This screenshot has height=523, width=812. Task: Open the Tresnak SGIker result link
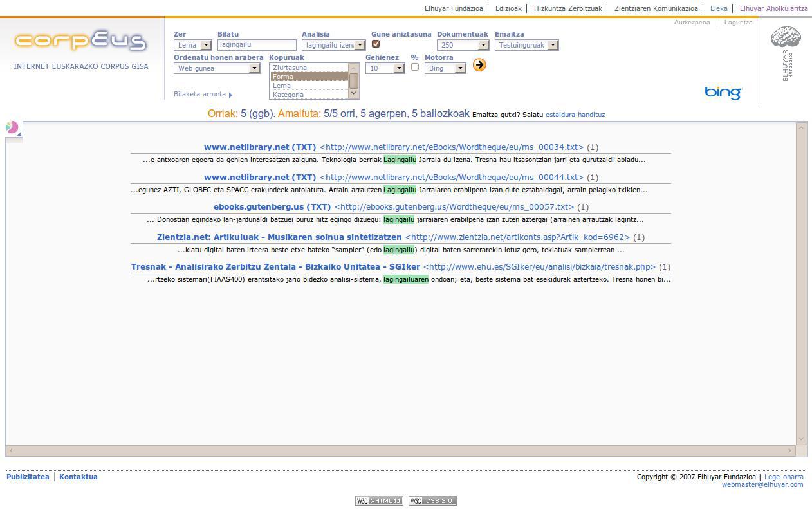coord(394,267)
